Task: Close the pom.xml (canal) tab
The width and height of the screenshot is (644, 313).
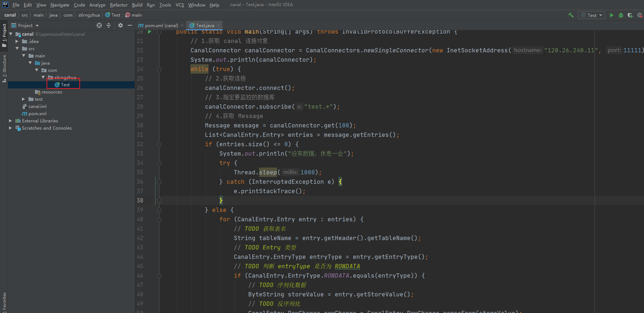Action: click(x=182, y=25)
